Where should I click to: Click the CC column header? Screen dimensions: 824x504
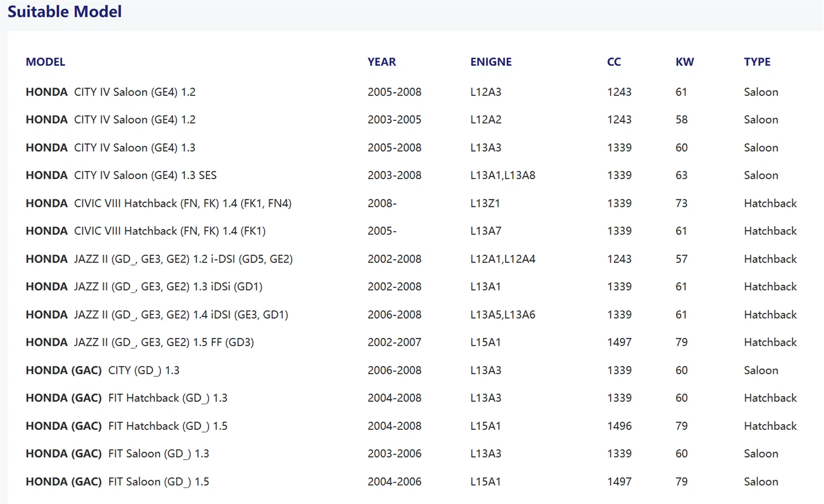[614, 62]
